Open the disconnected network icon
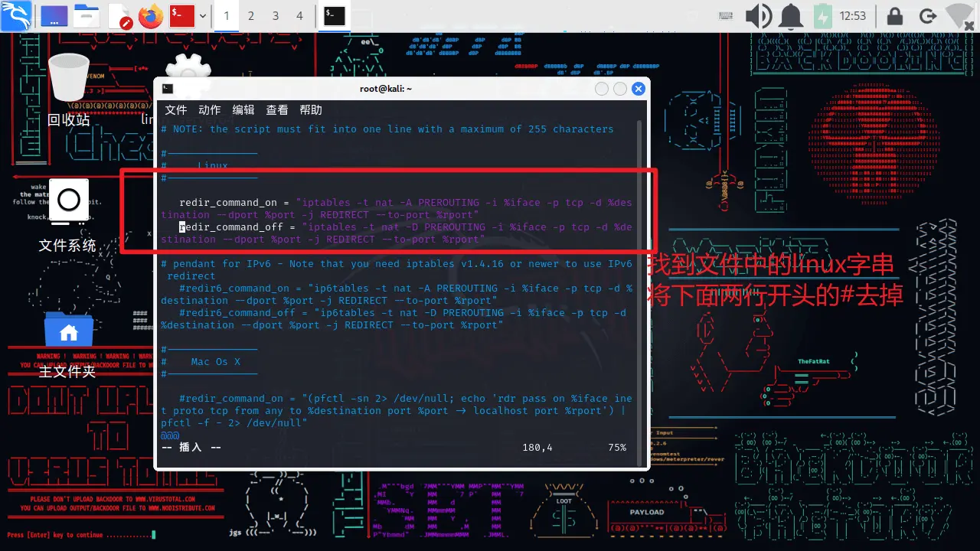980x551 pixels. pyautogui.click(x=959, y=16)
